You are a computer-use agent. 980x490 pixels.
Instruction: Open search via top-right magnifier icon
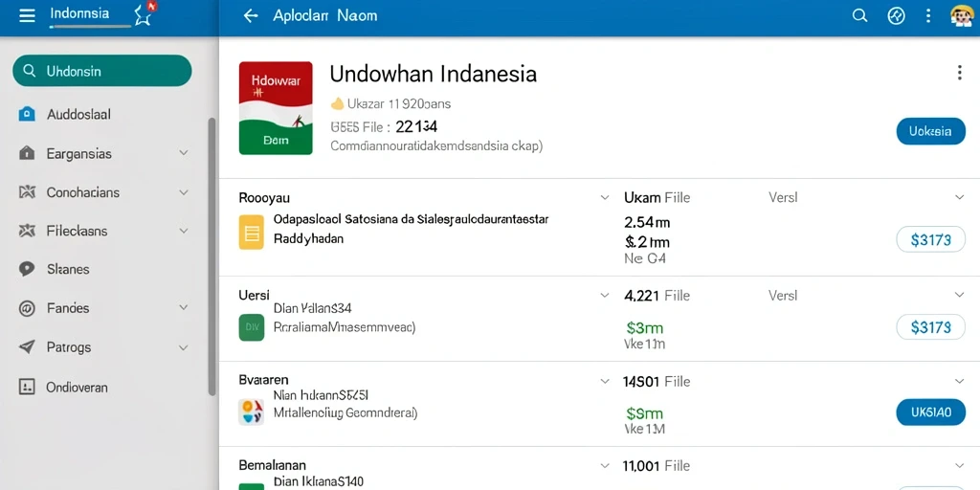(860, 15)
